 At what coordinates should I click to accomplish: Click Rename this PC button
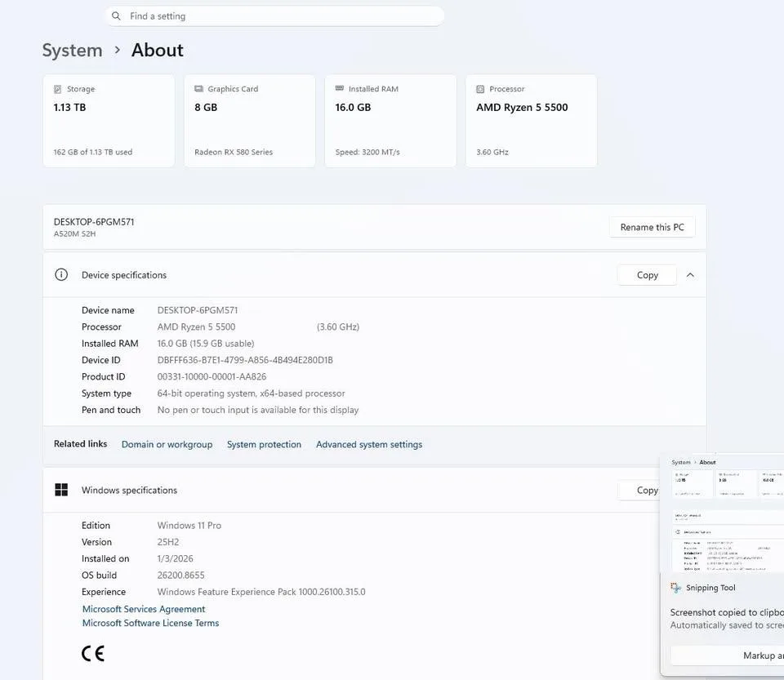tap(652, 227)
